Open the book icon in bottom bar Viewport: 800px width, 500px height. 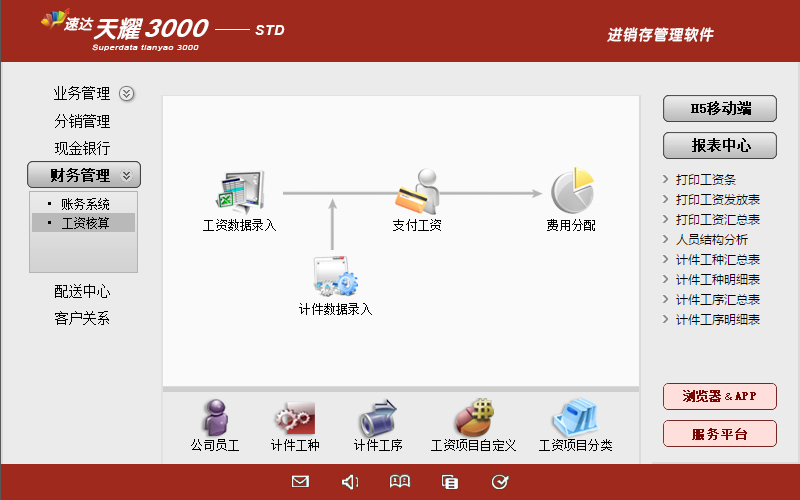point(400,482)
